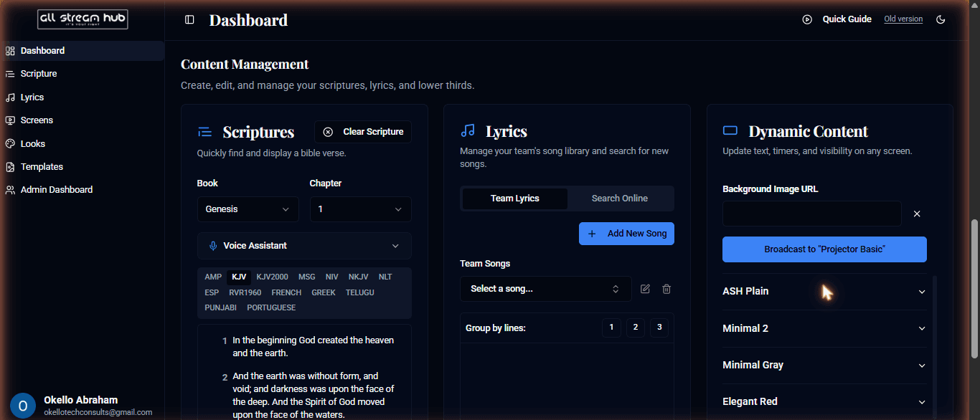
Task: Click the Clear Scripture button
Action: (x=363, y=132)
